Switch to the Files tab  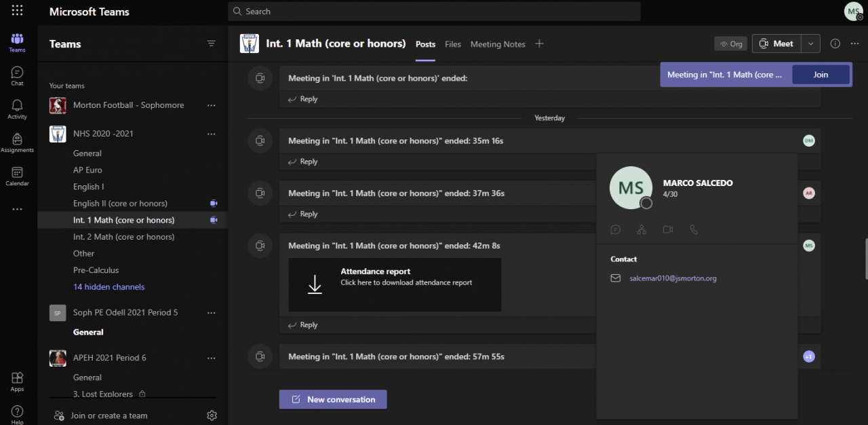click(x=453, y=44)
